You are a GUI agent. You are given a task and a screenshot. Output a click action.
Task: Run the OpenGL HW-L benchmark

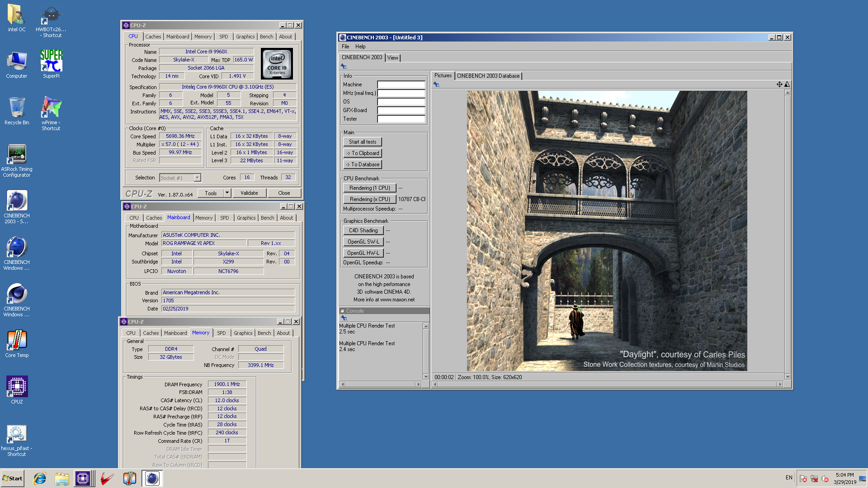[x=363, y=253]
